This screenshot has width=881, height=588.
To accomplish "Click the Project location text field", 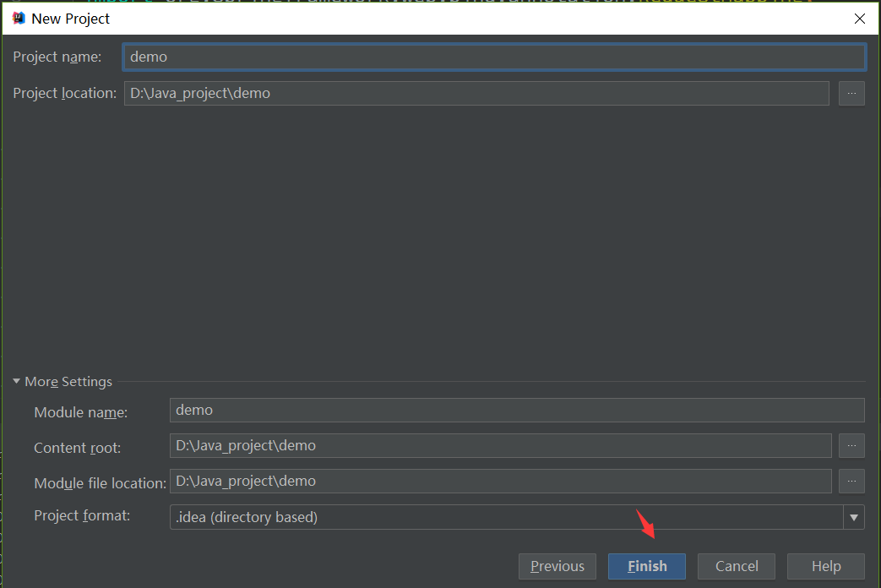I will click(x=476, y=93).
